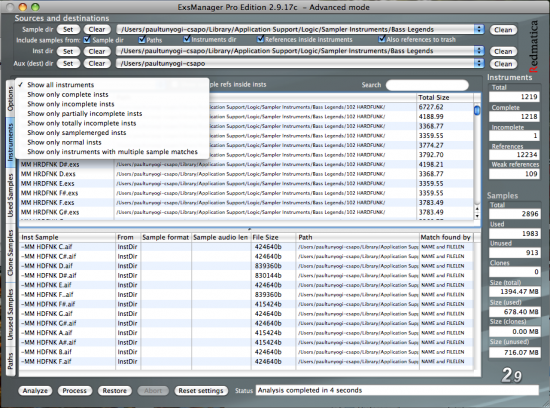This screenshot has height=408, width=550.
Task: Select the MM HRDFNK D.exs instrument row
Action: 246,174
